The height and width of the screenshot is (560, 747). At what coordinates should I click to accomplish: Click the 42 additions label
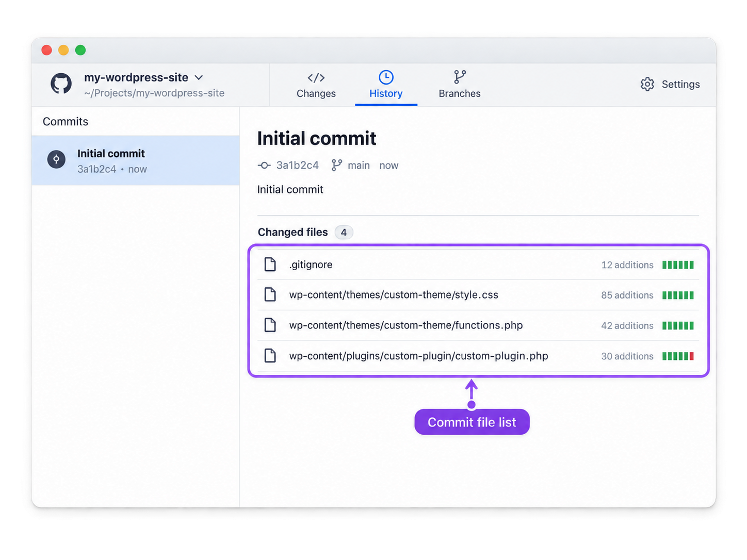pyautogui.click(x=627, y=326)
